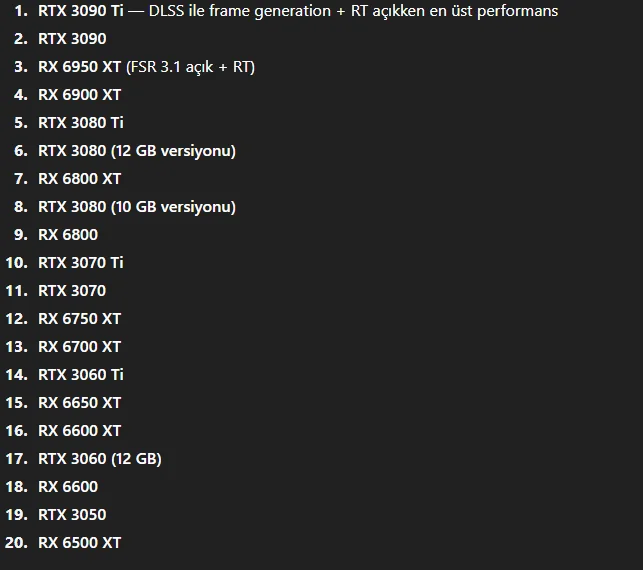Select the RTX 3070 Ti entry
The image size is (643, 570).
pyautogui.click(x=81, y=263)
